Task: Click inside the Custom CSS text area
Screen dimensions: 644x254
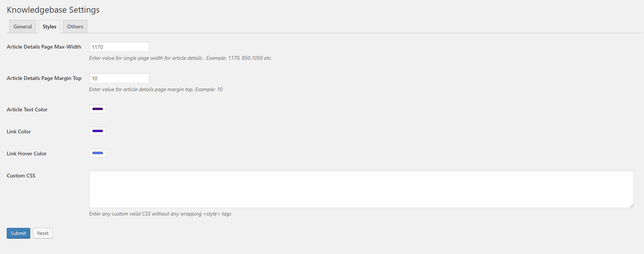Action: pos(361,189)
